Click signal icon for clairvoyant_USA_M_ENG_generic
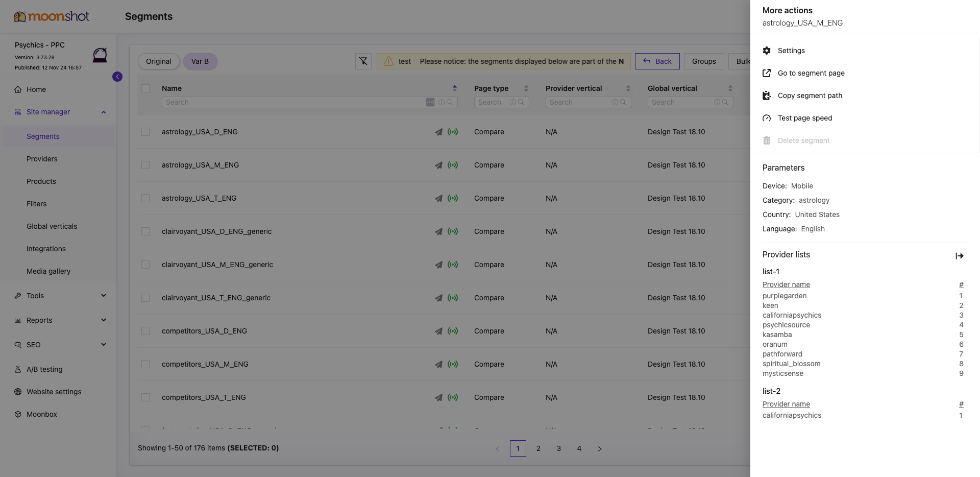Screen dimensions: 980x477 (x=453, y=265)
